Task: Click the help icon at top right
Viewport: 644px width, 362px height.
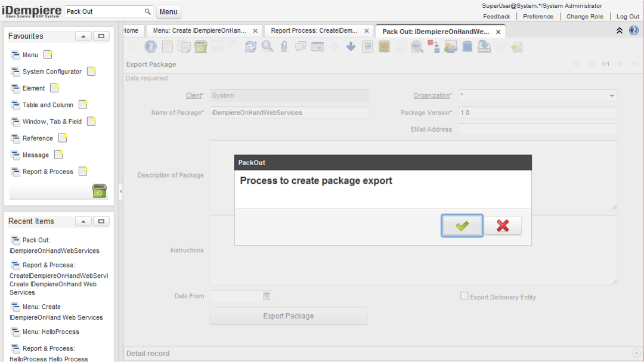Action: pyautogui.click(x=634, y=30)
